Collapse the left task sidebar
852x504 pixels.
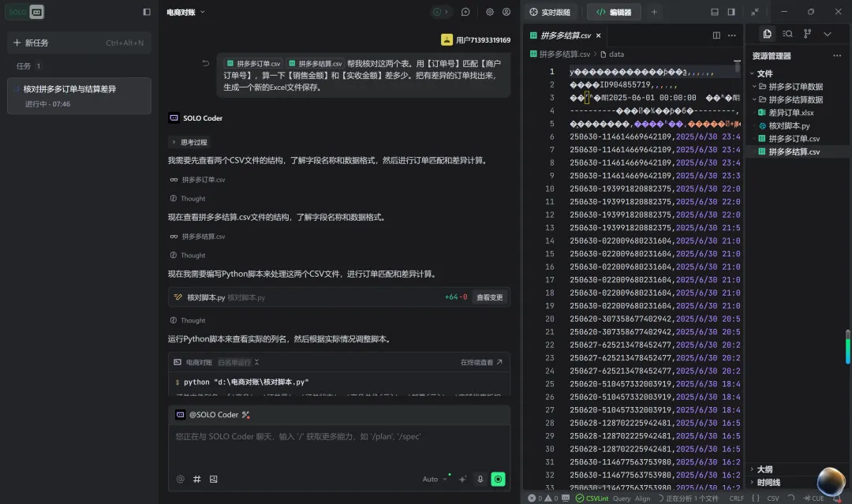tap(147, 12)
